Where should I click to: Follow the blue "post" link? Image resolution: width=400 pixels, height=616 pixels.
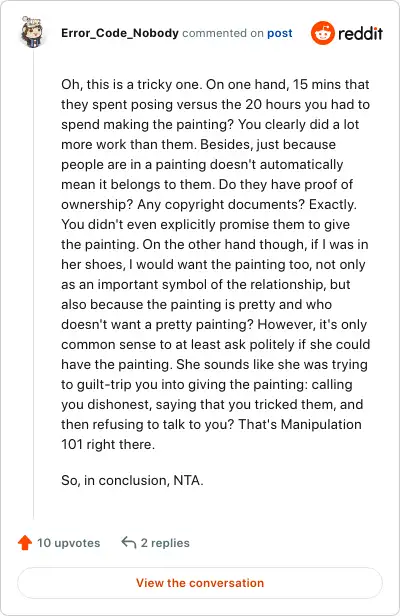[280, 33]
